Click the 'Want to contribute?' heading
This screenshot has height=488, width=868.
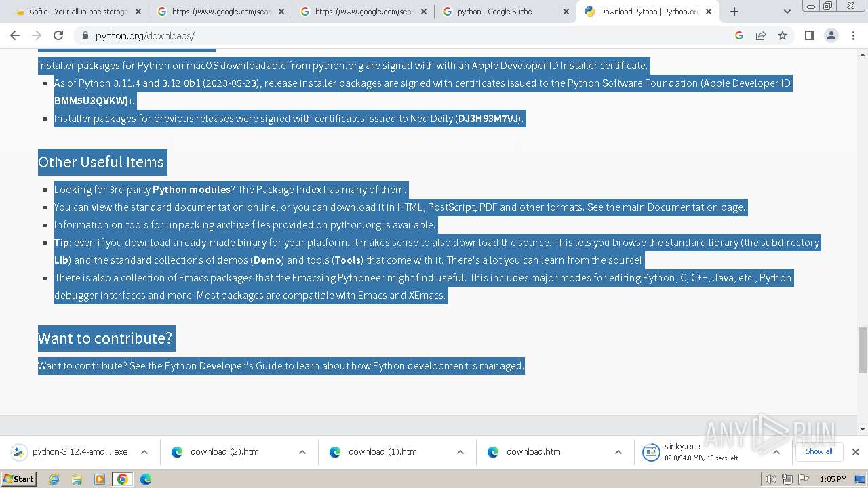(x=106, y=338)
